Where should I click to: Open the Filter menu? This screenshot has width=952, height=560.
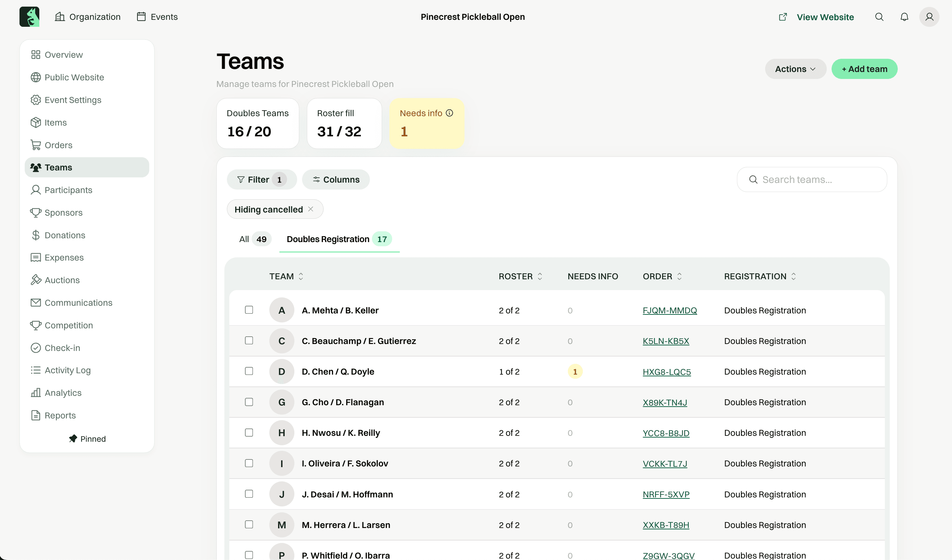pyautogui.click(x=262, y=179)
